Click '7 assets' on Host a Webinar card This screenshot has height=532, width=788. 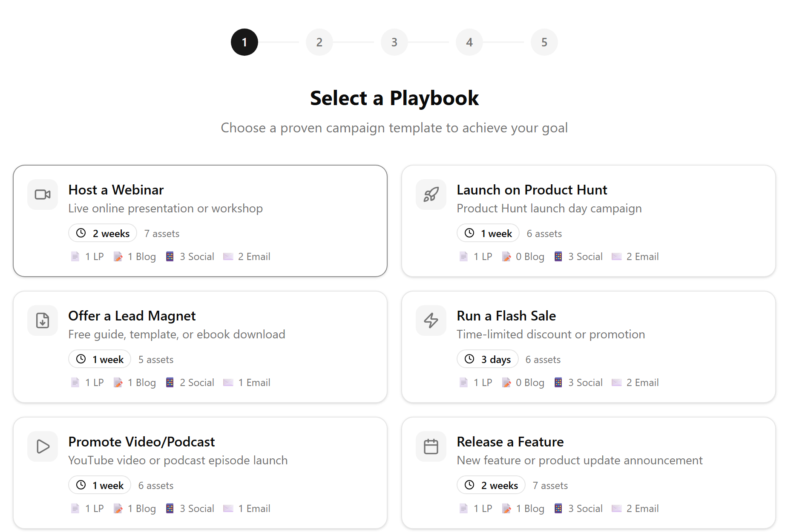point(162,234)
